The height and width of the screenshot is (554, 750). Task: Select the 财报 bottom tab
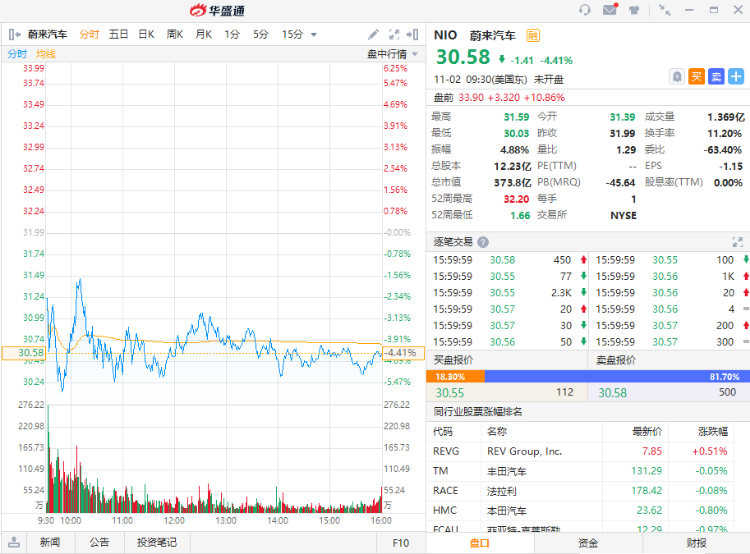pos(696,543)
